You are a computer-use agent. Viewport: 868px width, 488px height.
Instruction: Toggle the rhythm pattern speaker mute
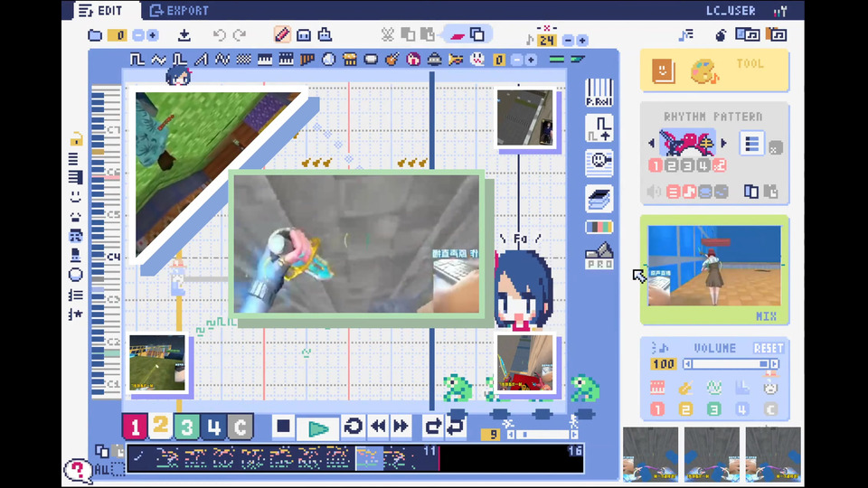654,192
